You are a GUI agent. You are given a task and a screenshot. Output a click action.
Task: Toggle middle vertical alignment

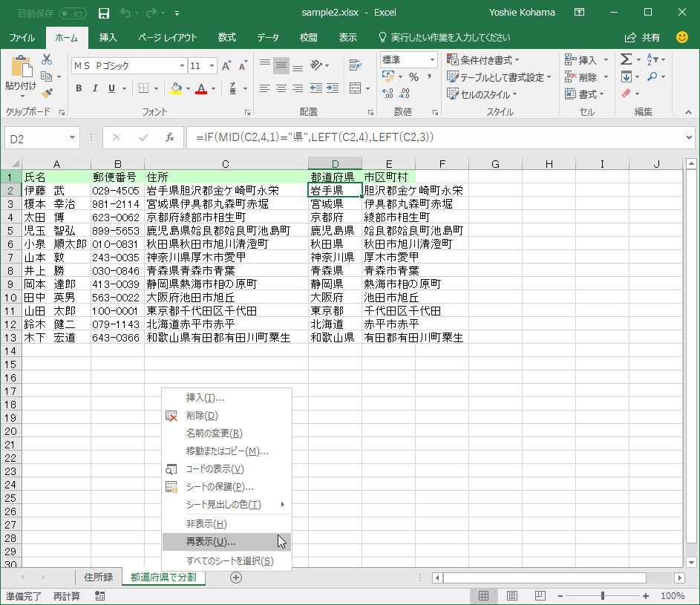(x=281, y=65)
